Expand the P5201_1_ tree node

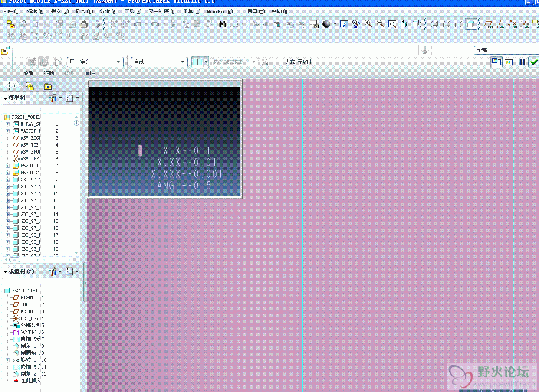point(7,166)
